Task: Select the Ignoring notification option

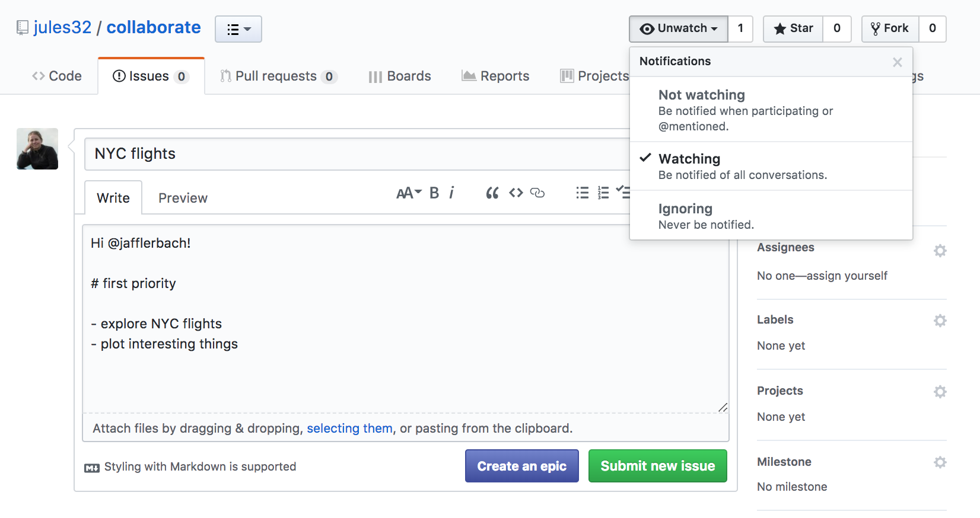Action: point(771,216)
